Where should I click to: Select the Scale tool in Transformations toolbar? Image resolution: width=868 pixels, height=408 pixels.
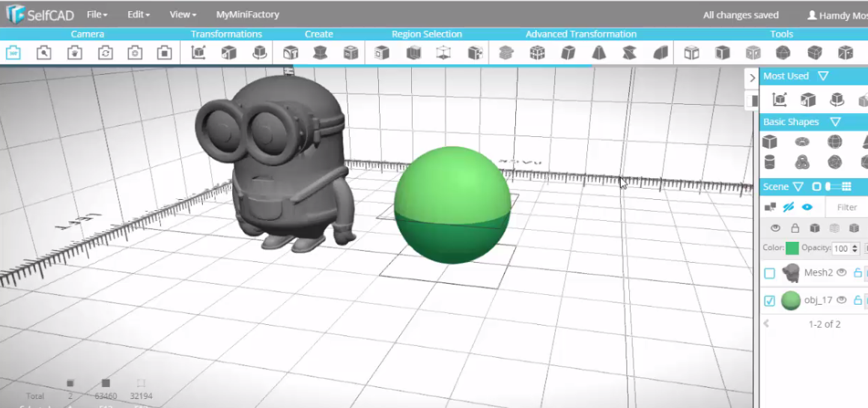coord(228,53)
